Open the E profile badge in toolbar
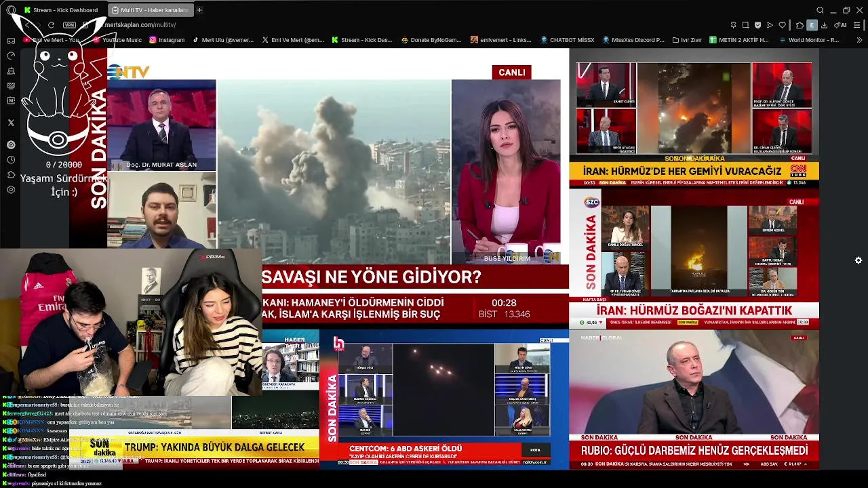The width and height of the screenshot is (868, 488). pyautogui.click(x=812, y=25)
